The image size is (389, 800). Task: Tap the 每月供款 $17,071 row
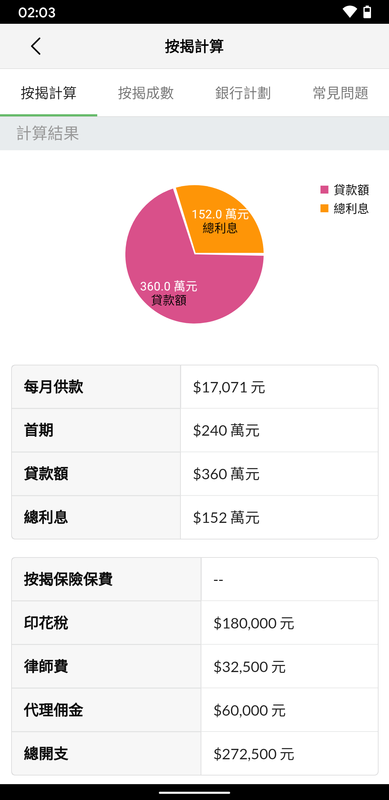194,387
